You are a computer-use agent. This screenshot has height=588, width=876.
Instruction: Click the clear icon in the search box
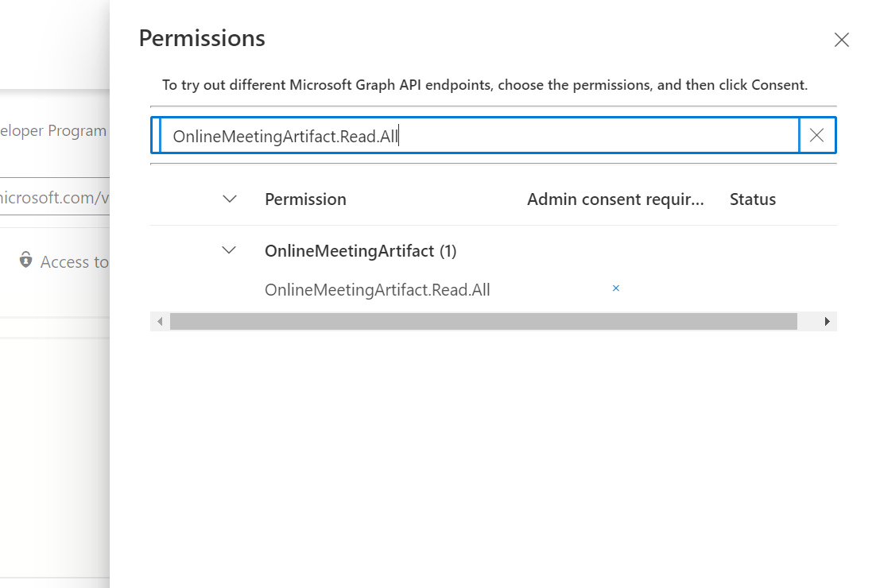(x=816, y=135)
